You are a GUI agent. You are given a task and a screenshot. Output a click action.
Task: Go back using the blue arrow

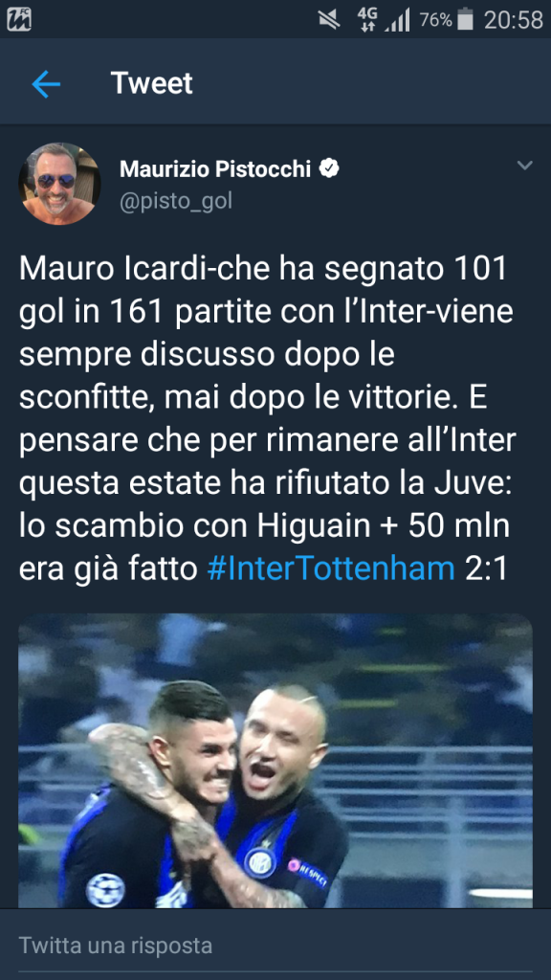pyautogui.click(x=46, y=84)
